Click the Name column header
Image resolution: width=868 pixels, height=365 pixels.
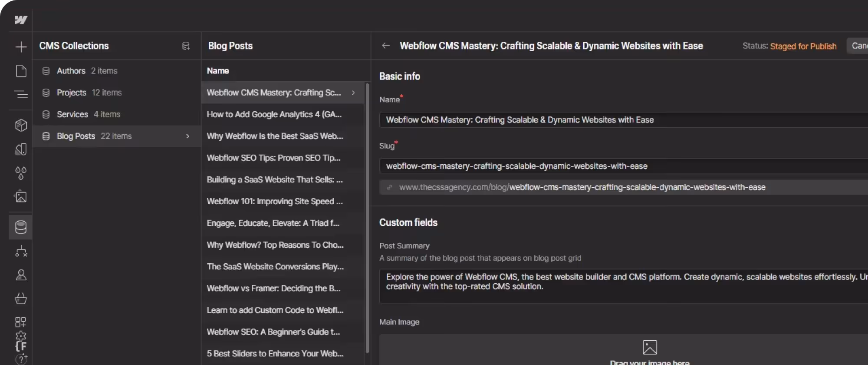pos(218,71)
